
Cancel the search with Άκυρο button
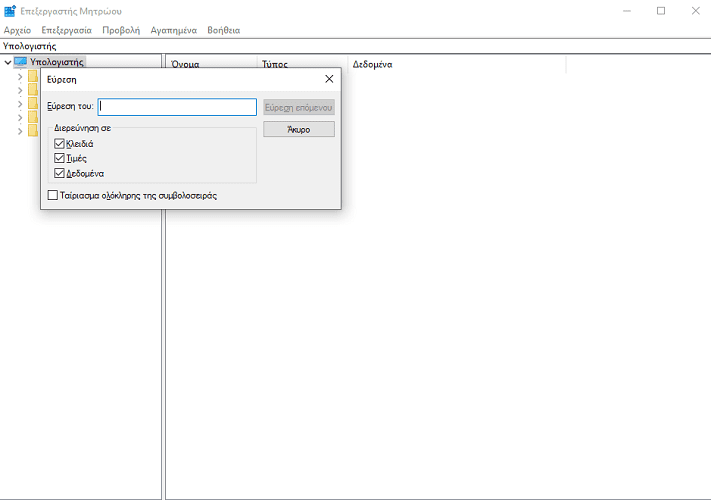[x=299, y=129]
